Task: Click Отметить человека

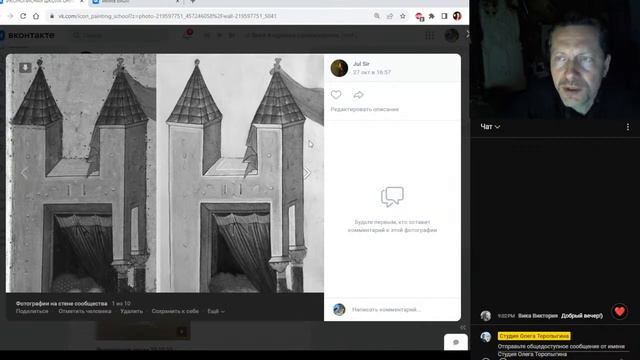Action: [84, 311]
